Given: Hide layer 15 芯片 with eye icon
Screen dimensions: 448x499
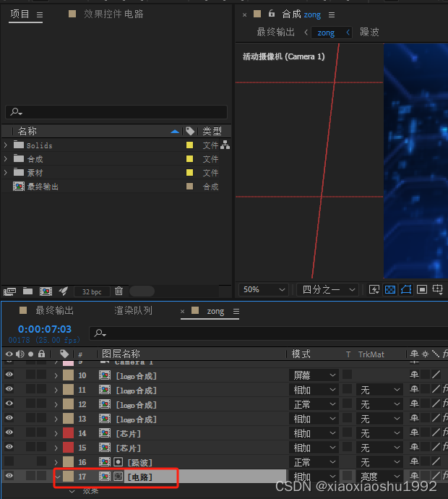Looking at the screenshot, I should (x=9, y=447).
